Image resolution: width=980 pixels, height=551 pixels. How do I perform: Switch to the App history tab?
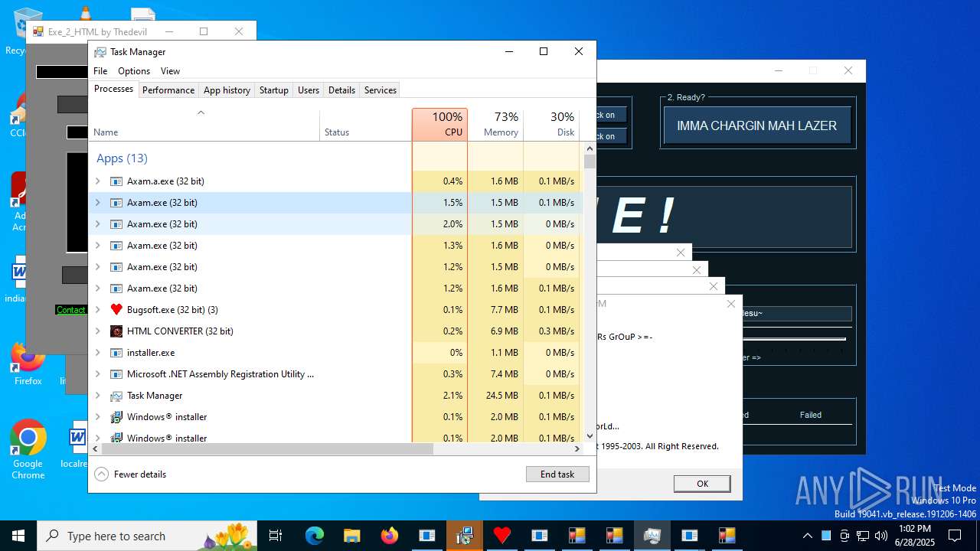(x=227, y=90)
